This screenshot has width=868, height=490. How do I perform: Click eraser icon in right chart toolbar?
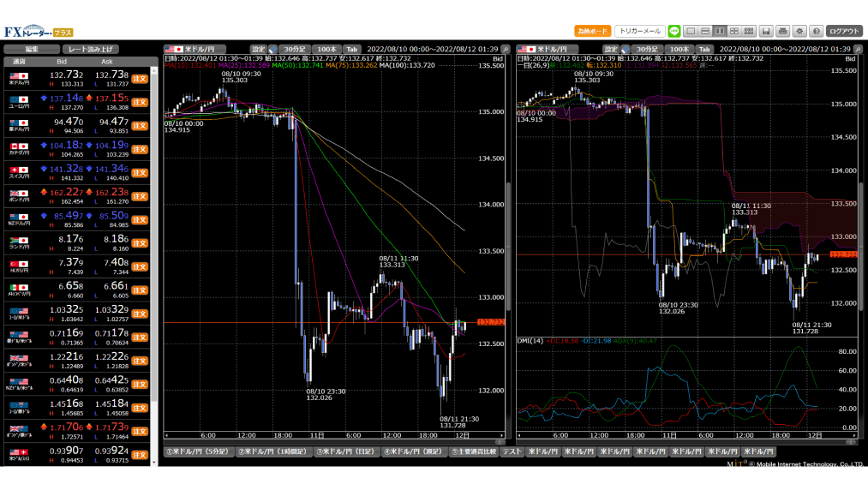click(626, 50)
